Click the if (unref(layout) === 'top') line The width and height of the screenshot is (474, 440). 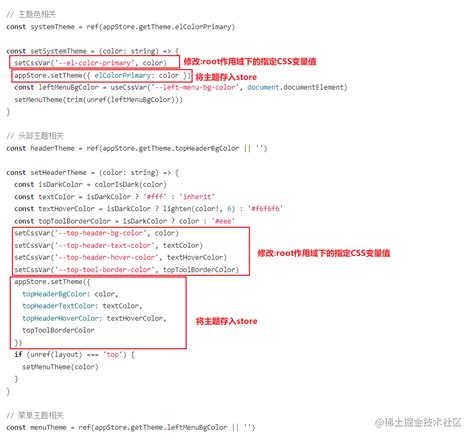74,355
